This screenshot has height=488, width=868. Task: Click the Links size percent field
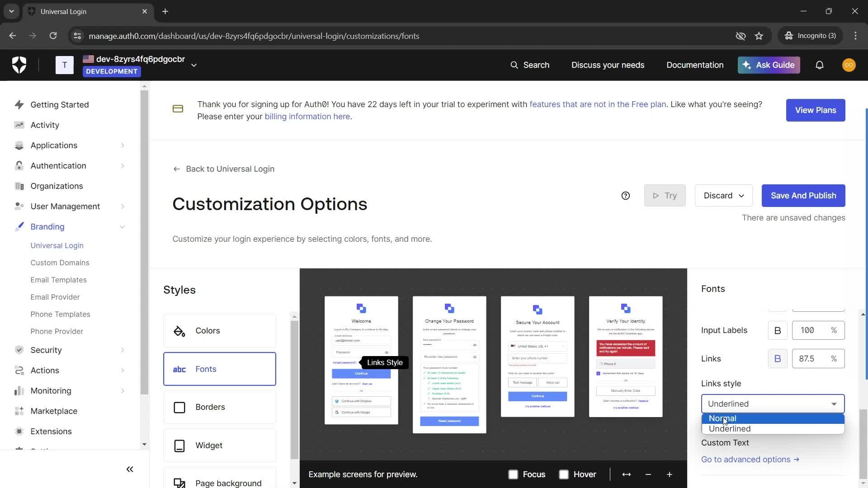point(818,359)
